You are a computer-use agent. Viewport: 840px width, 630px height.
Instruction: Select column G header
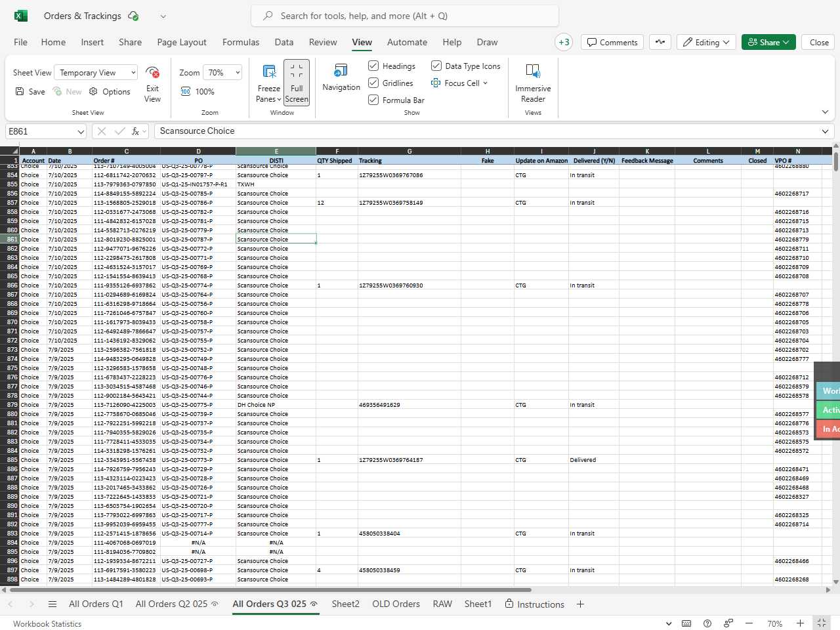[x=409, y=152]
